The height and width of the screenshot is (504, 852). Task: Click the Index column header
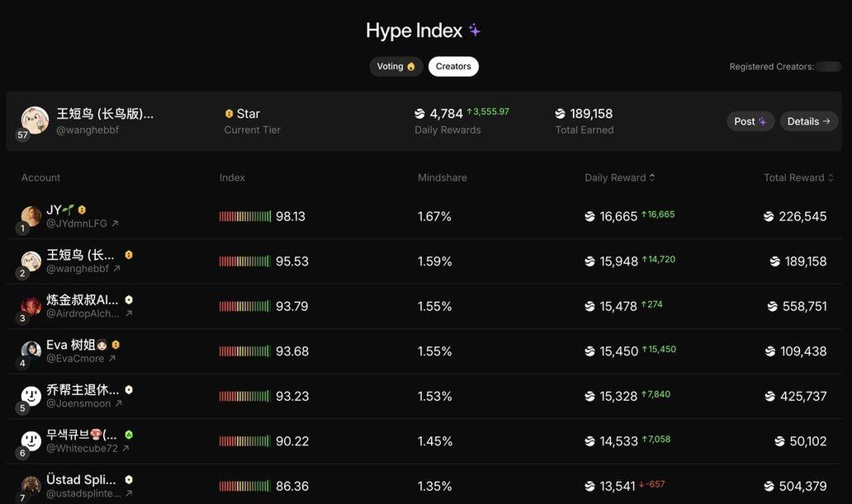tap(232, 178)
